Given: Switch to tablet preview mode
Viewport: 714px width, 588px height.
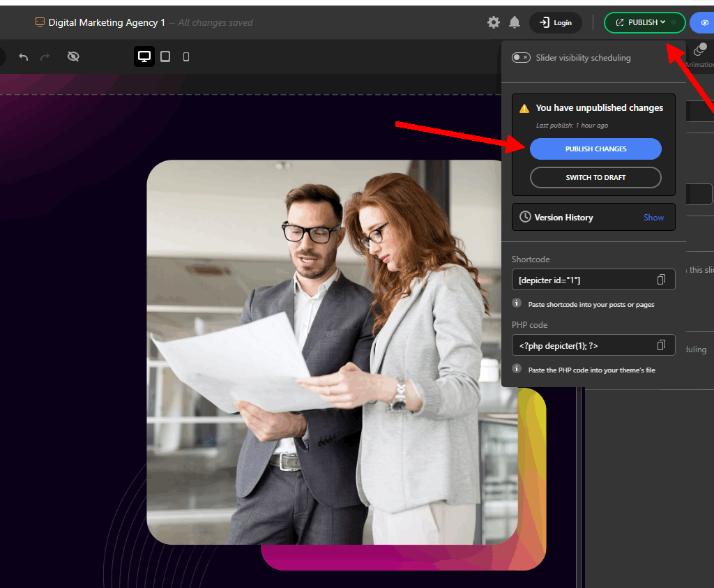Looking at the screenshot, I should [165, 56].
